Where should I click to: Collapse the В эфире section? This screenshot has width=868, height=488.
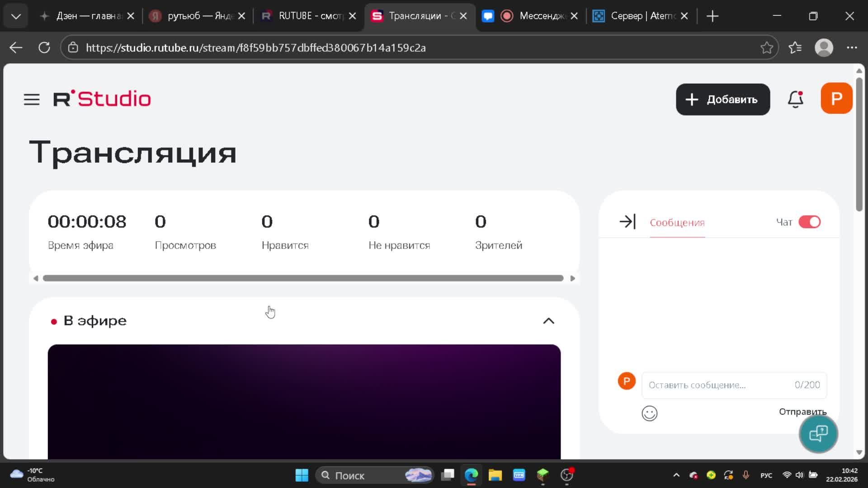[548, 321]
